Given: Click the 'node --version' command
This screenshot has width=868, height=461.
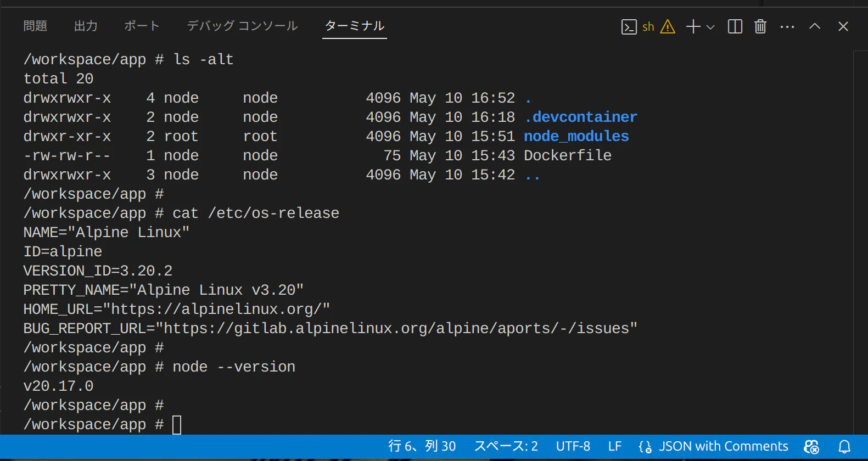Looking at the screenshot, I should tap(234, 367).
